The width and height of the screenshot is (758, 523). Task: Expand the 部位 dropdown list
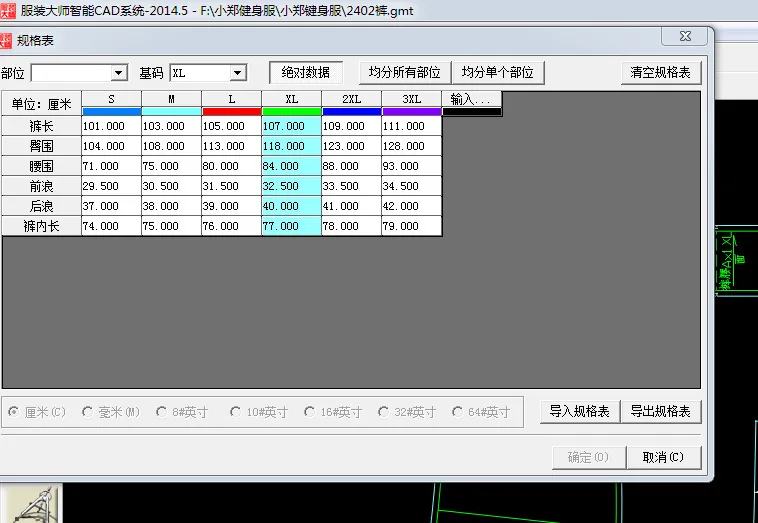118,73
